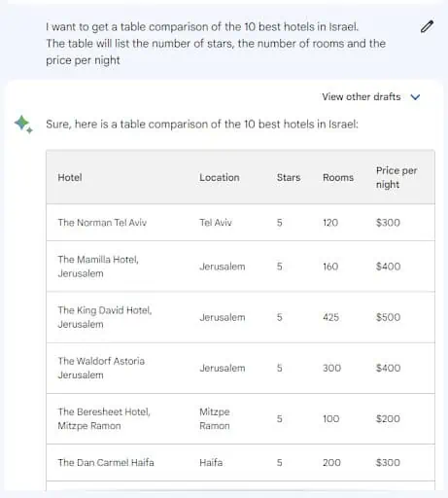Image resolution: width=448 pixels, height=498 pixels.
Task: Click the Rooms column header
Action: click(338, 177)
